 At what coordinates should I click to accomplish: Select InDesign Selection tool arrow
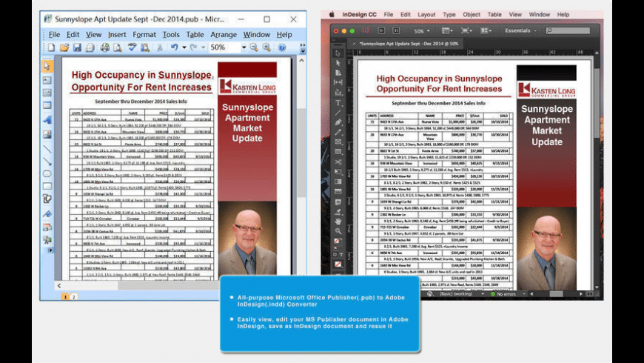pyautogui.click(x=338, y=53)
